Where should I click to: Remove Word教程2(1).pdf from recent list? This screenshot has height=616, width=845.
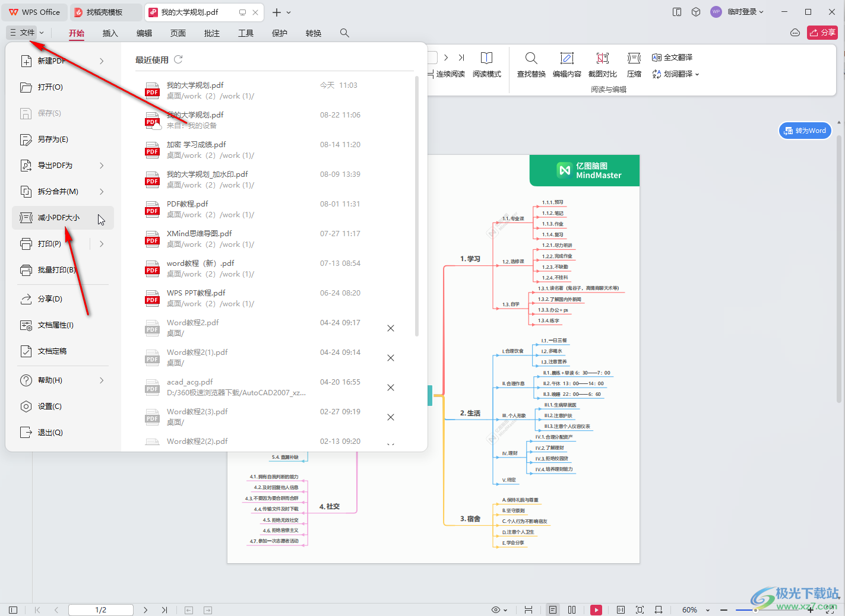(391, 358)
